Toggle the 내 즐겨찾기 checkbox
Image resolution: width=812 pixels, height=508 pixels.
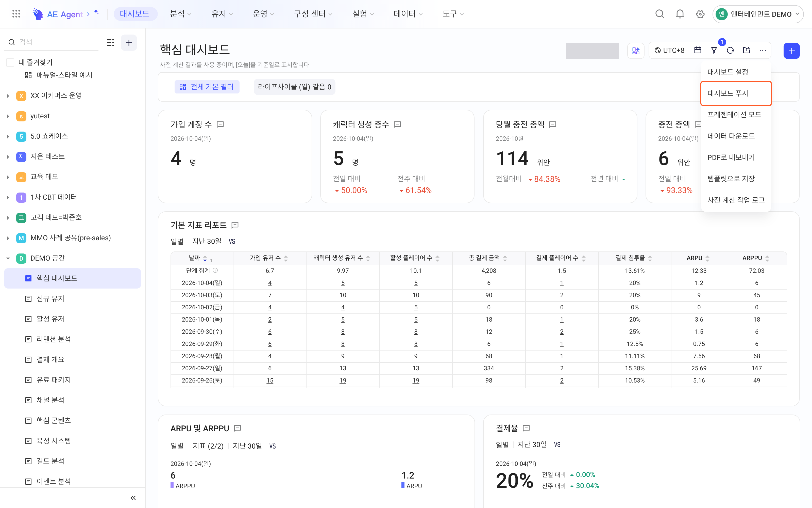click(10, 62)
